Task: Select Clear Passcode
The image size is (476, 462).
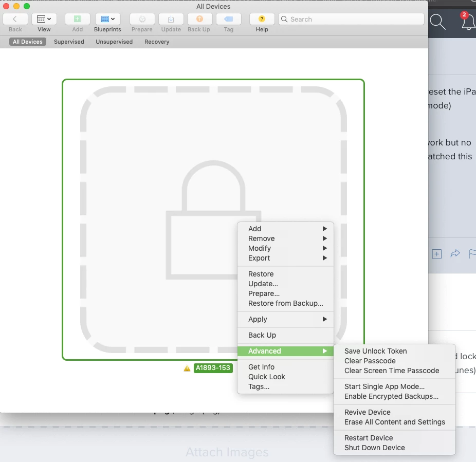Action: [394, 361]
